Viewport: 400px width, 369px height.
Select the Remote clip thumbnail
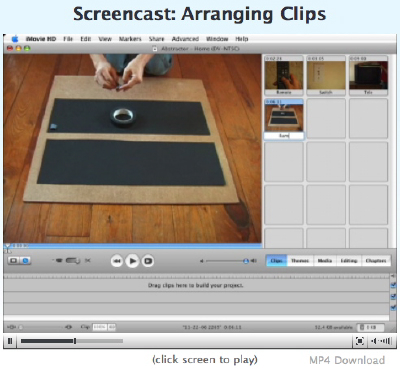[284, 76]
